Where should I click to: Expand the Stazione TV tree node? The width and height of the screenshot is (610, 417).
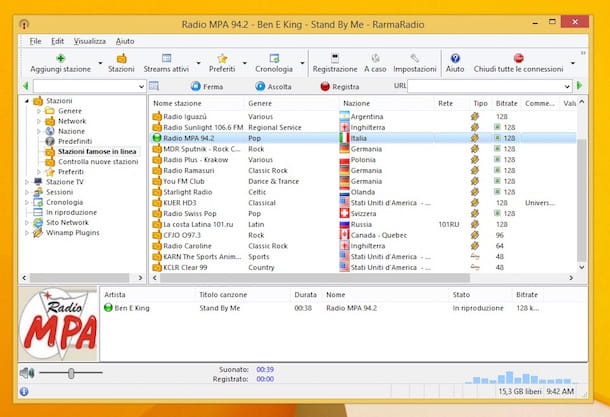(x=27, y=182)
